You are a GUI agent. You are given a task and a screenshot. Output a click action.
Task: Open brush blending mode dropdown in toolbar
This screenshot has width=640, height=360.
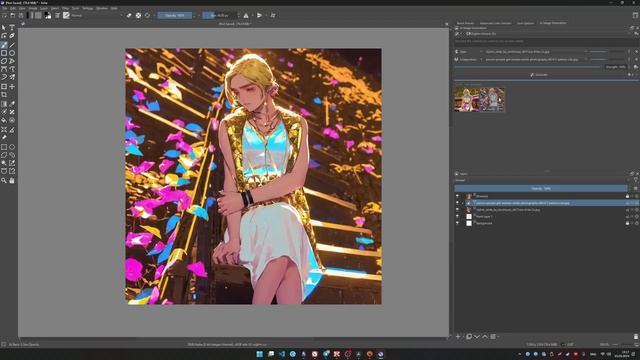(x=97, y=16)
